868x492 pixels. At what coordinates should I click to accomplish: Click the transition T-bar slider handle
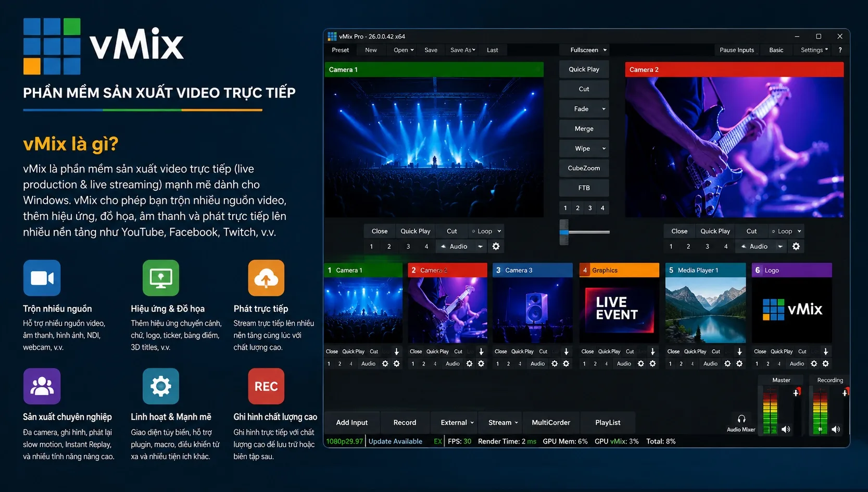[564, 232]
